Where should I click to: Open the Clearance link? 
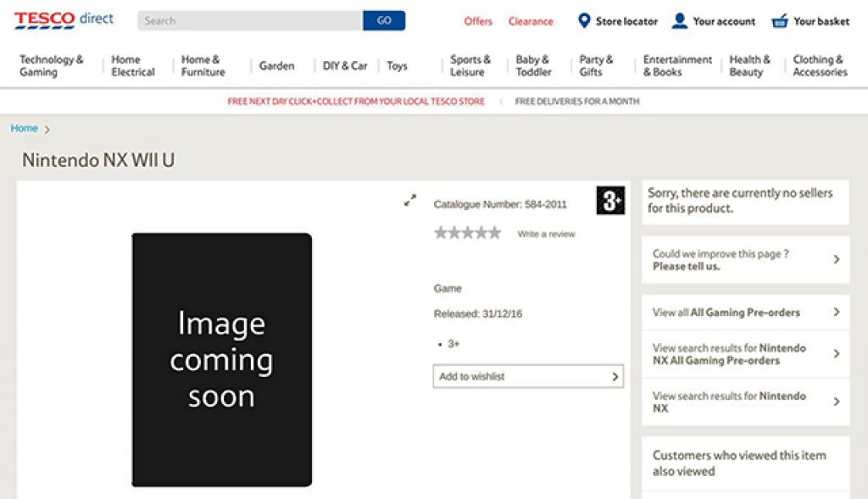coord(531,21)
